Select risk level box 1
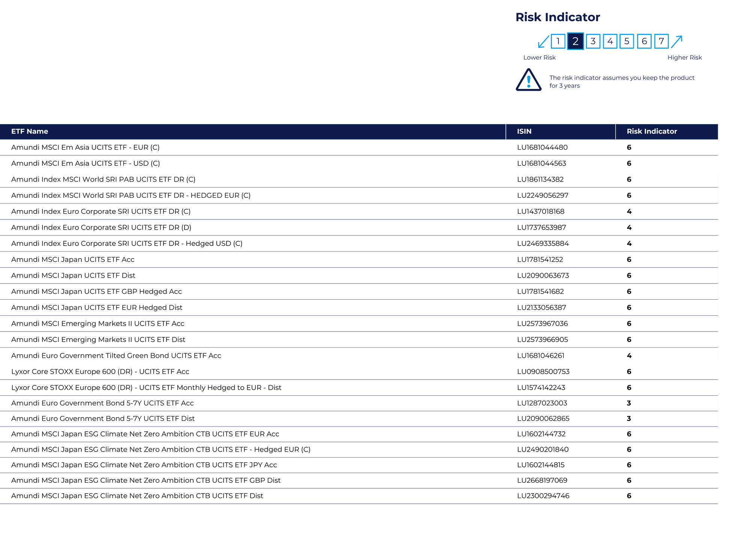Viewport: 750px width, 560px height. [x=558, y=41]
